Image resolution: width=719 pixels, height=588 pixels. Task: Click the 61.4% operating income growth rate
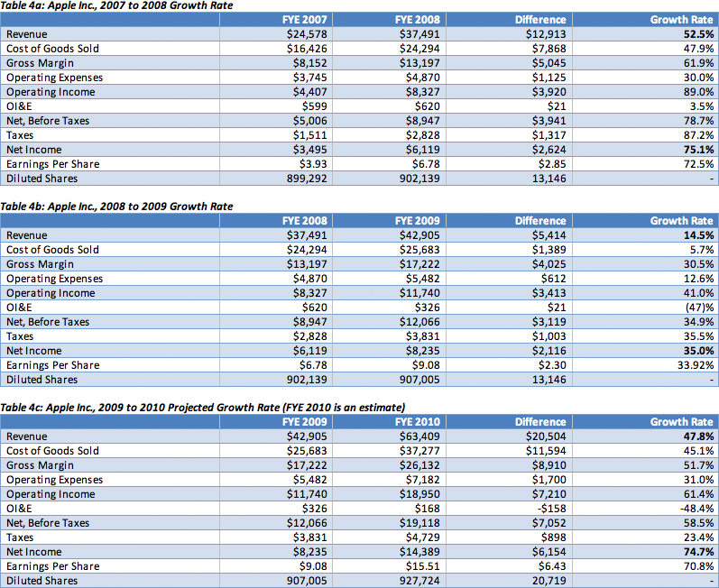(699, 494)
